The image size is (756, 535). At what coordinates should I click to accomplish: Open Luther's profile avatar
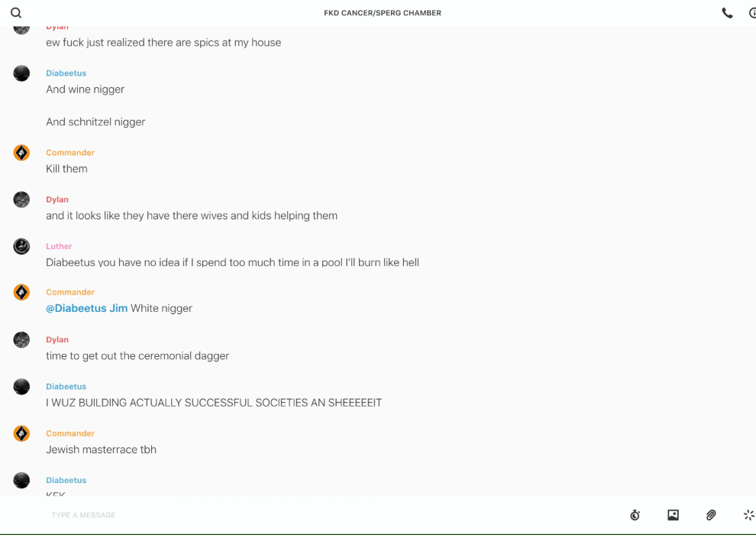coord(21,246)
